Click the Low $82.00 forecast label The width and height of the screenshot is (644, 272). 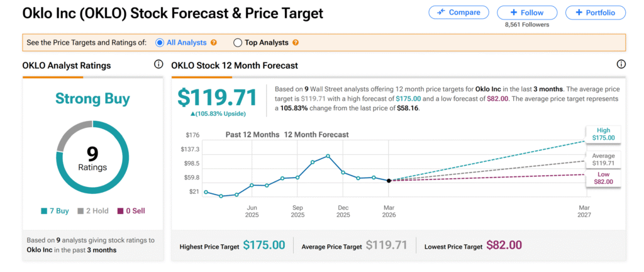click(602, 178)
